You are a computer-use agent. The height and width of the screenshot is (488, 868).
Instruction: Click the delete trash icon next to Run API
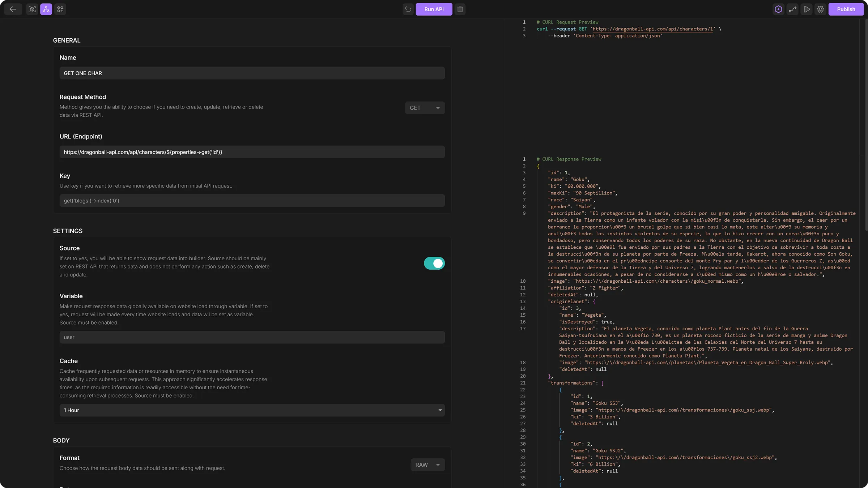pos(460,9)
